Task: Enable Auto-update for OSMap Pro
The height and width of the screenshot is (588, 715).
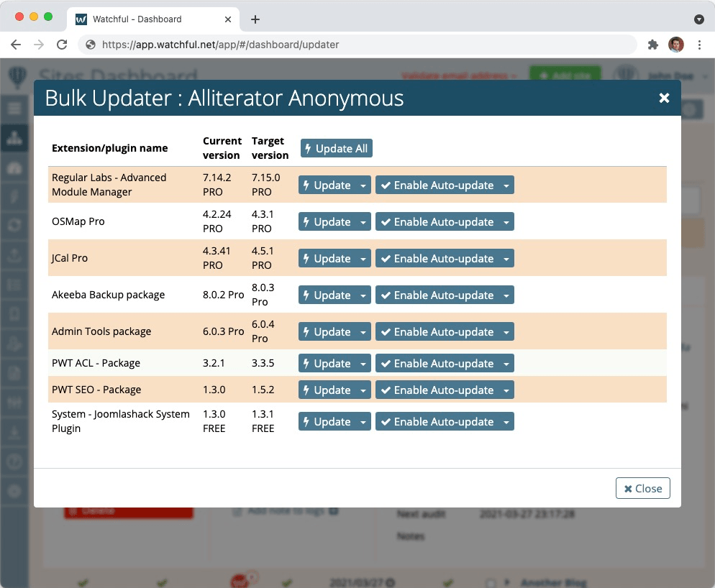Action: coord(438,221)
